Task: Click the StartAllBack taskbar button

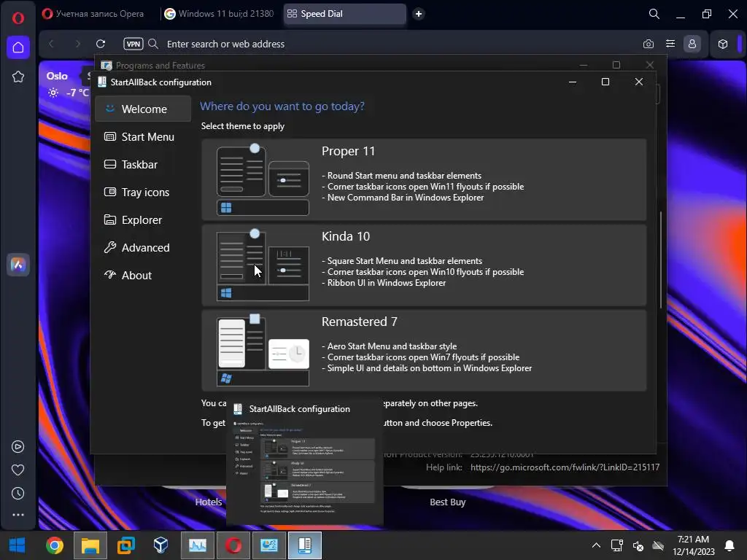Action: click(x=304, y=545)
